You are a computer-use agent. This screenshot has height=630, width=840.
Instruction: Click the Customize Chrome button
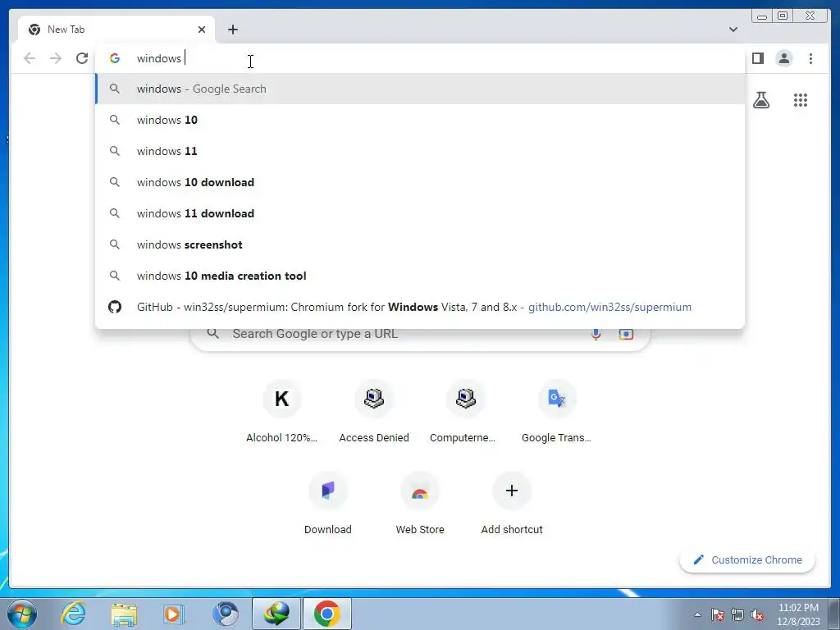click(747, 559)
